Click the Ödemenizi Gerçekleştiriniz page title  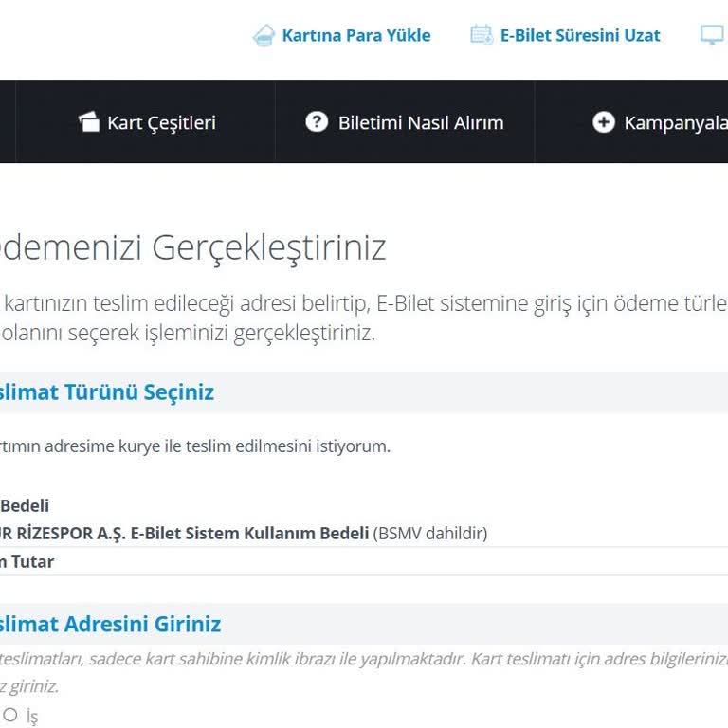192,248
